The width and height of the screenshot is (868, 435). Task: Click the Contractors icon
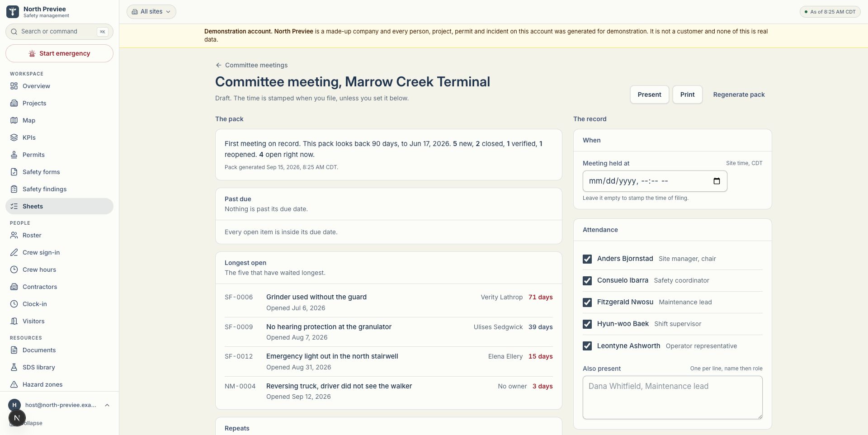[x=14, y=287]
